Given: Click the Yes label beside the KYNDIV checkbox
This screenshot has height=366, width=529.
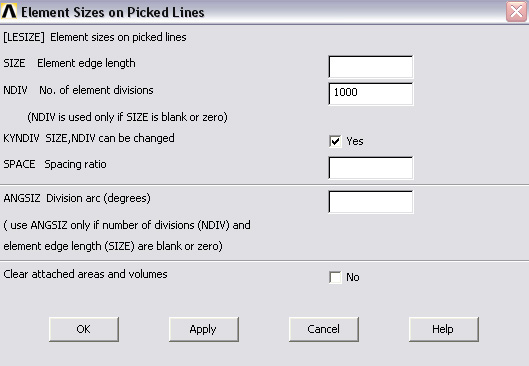Looking at the screenshot, I should click(x=355, y=141).
